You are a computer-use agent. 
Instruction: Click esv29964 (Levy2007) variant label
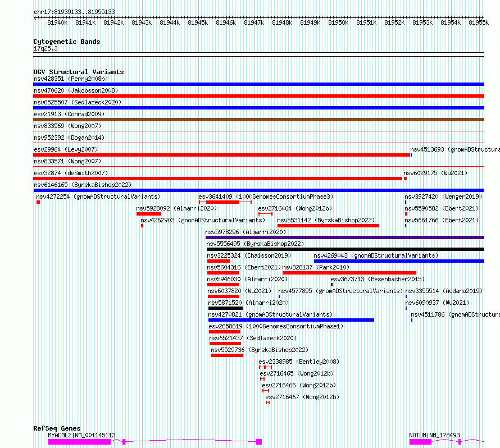(x=66, y=149)
